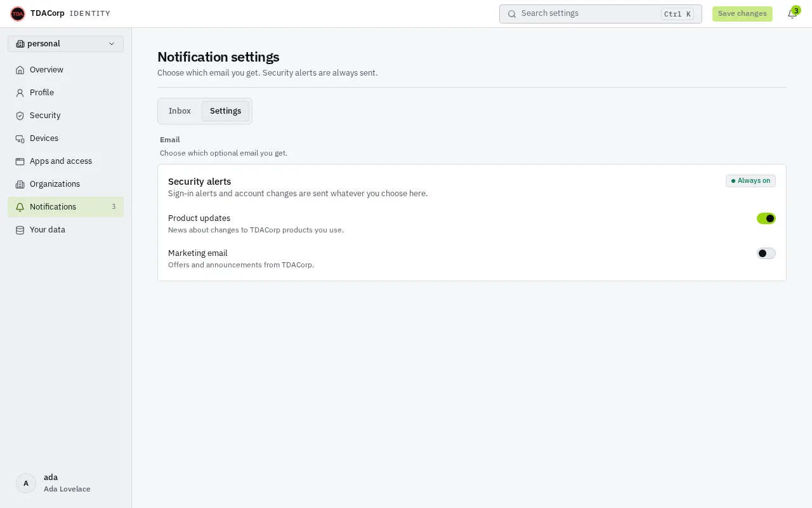812x508 pixels.
Task: Enable the Marketing email toggle
Action: tap(766, 253)
